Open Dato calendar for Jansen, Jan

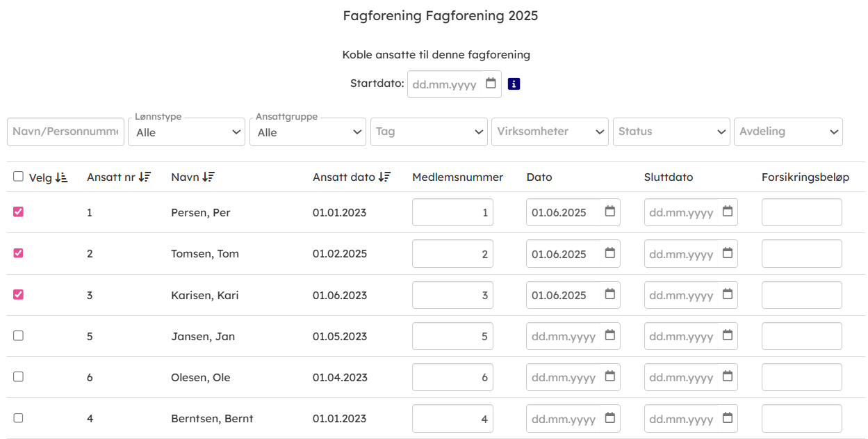[x=609, y=335]
